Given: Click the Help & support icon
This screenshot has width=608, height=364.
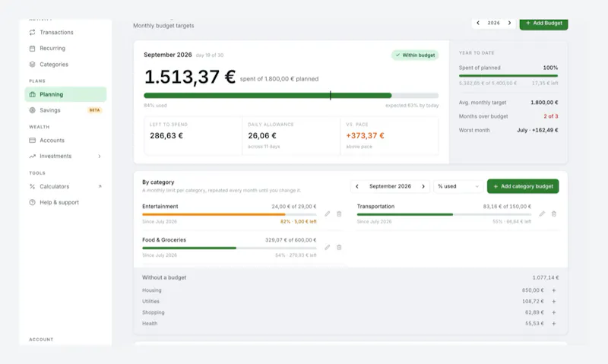Looking at the screenshot, I should pyautogui.click(x=32, y=202).
